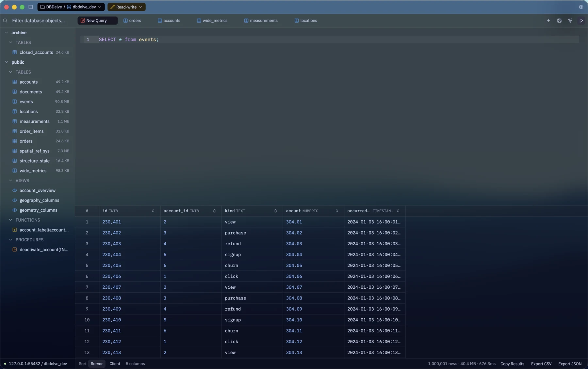588x369 pixels.
Task: Sort by kind column arrows
Action: click(x=275, y=211)
